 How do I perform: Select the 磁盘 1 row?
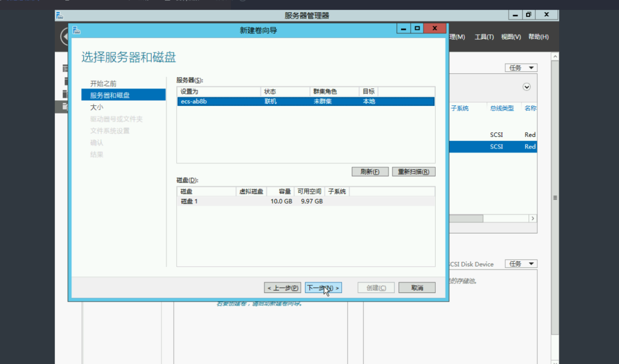[306, 201]
